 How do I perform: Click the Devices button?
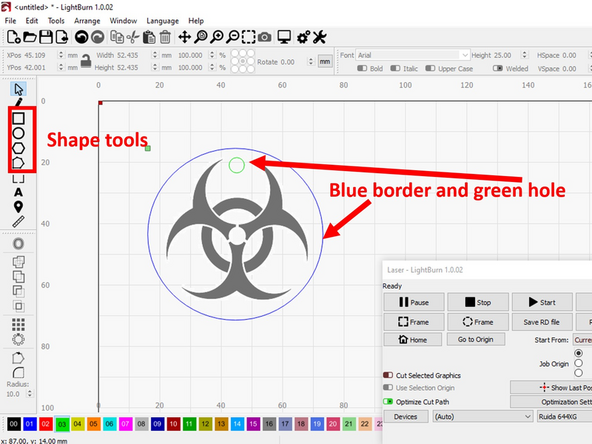406,416
